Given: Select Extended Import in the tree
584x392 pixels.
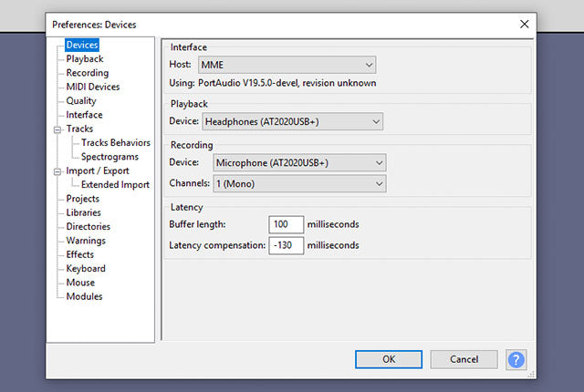Looking at the screenshot, I should (x=115, y=185).
